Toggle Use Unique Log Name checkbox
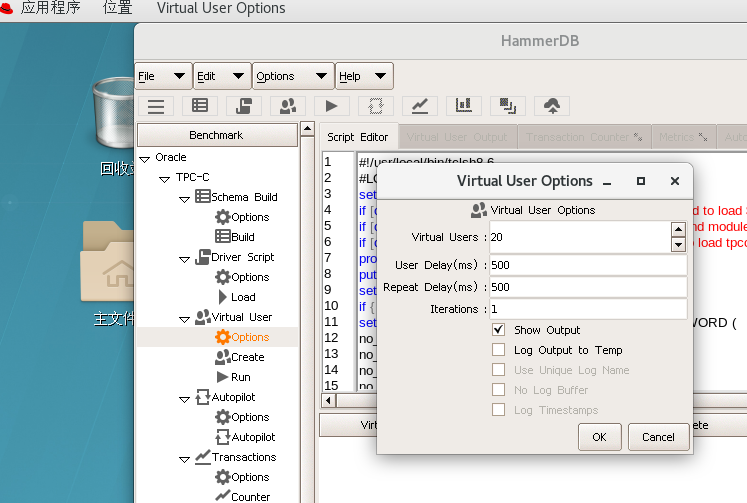The width and height of the screenshot is (747, 503). tap(498, 370)
